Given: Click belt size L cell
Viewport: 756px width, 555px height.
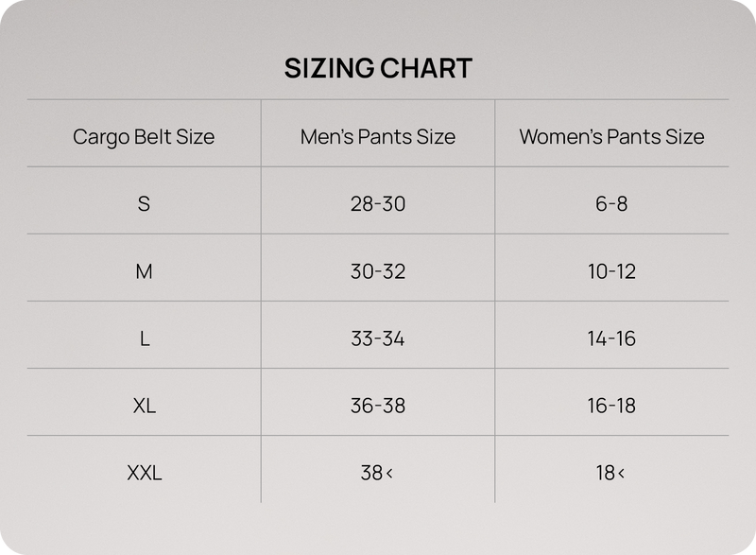Looking at the screenshot, I should [x=144, y=338].
